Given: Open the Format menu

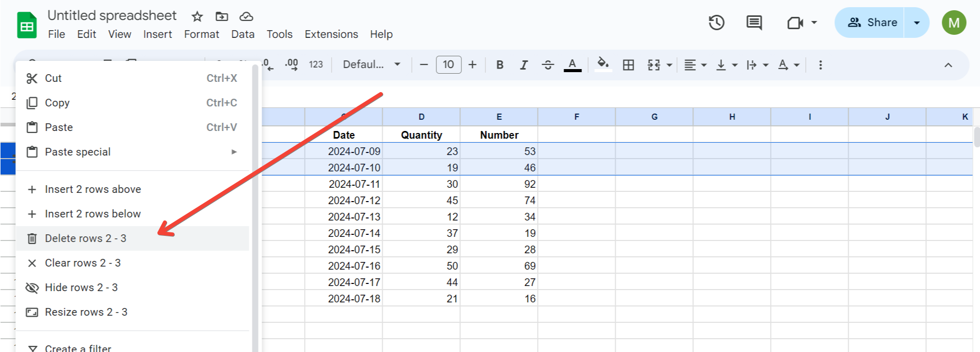Looking at the screenshot, I should coord(201,34).
